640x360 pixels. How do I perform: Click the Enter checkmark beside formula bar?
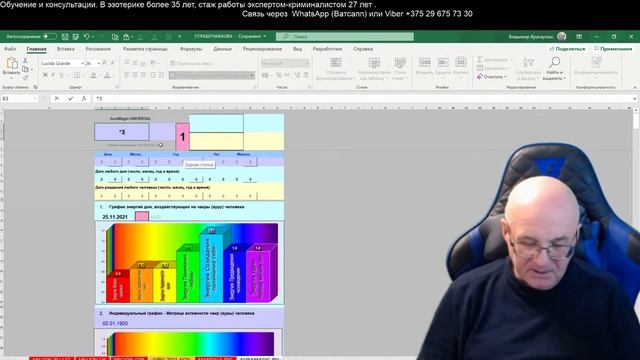(x=70, y=98)
